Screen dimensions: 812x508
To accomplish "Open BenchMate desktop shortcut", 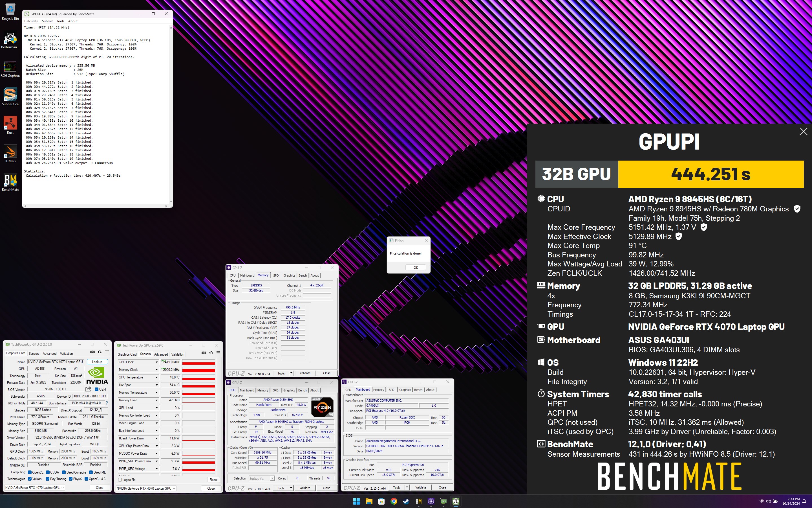I will coord(10,183).
